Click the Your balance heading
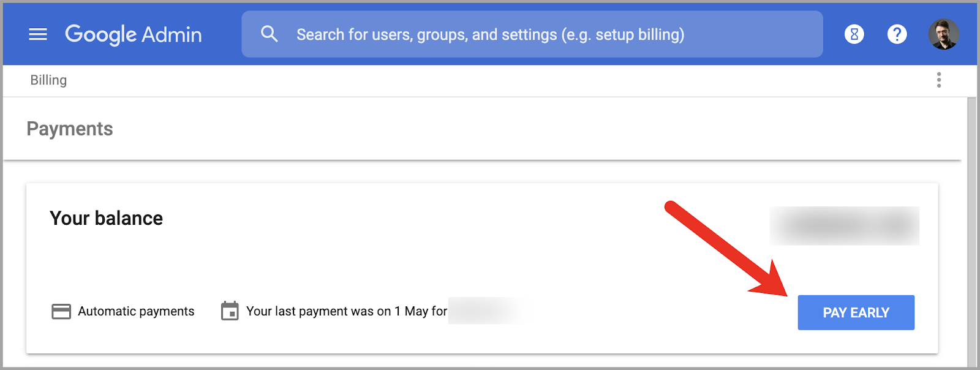 [x=107, y=218]
